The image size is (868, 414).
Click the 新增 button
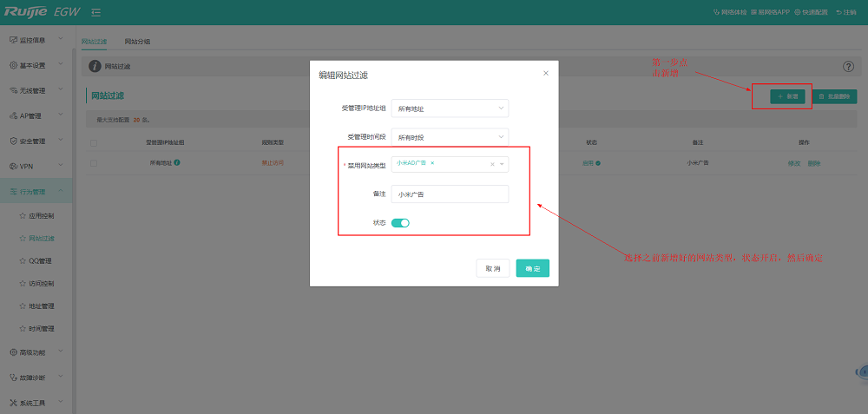tap(787, 96)
